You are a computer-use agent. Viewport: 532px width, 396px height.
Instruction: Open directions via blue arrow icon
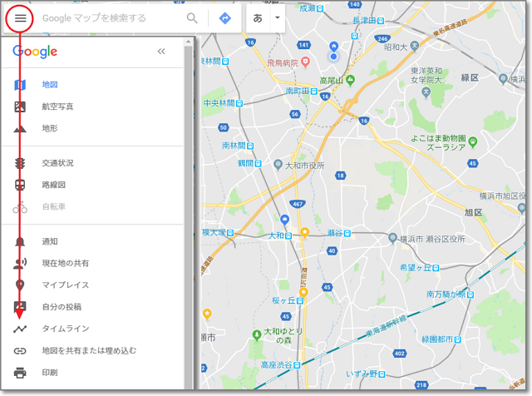click(x=224, y=17)
